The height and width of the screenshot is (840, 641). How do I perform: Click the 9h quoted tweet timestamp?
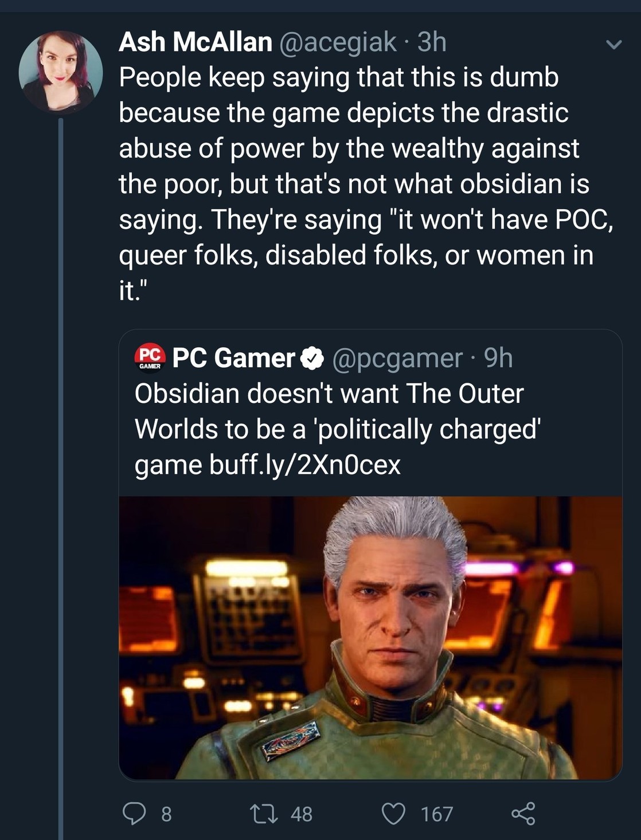tap(498, 358)
